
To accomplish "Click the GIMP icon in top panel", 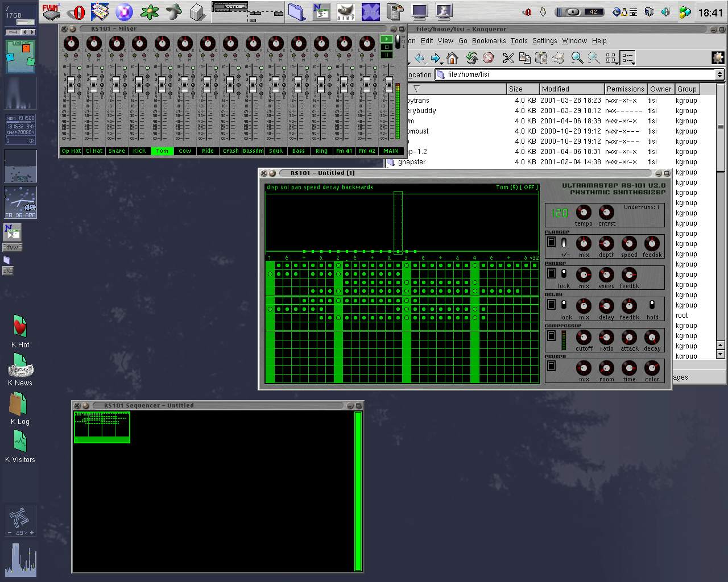I will tap(345, 11).
